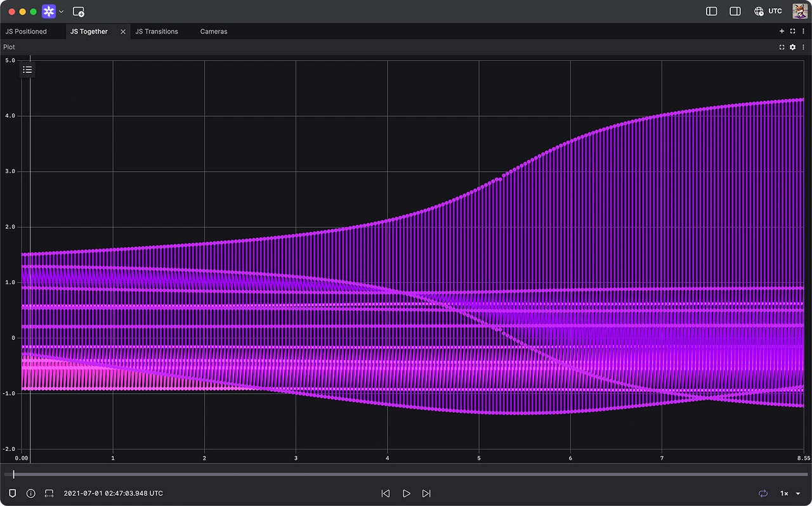The height and width of the screenshot is (506, 812).
Task: Click the shield privacy icon
Action: click(x=13, y=493)
